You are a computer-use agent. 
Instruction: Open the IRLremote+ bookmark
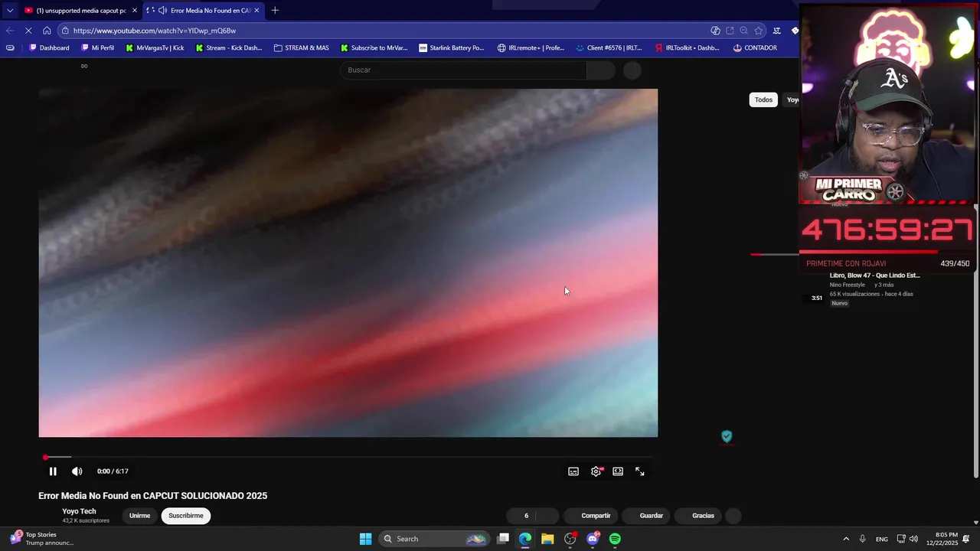pos(531,47)
